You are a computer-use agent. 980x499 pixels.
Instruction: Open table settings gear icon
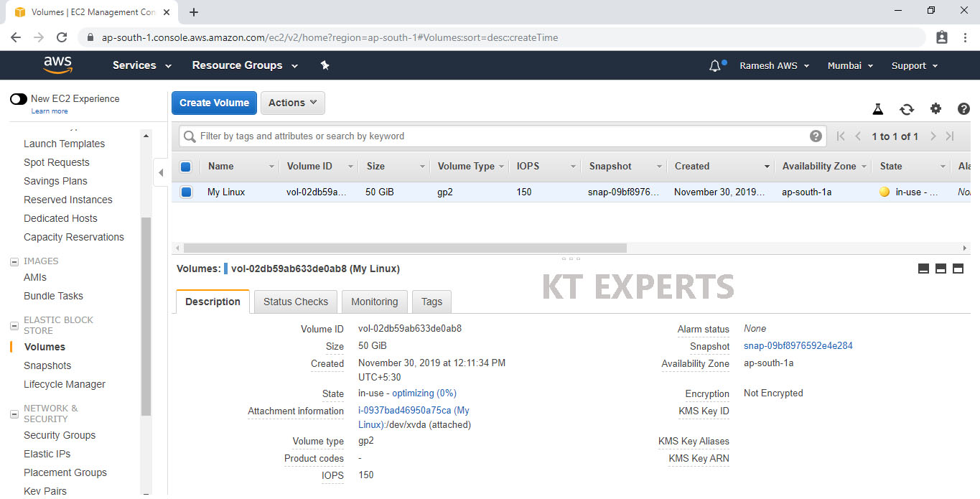pos(935,108)
